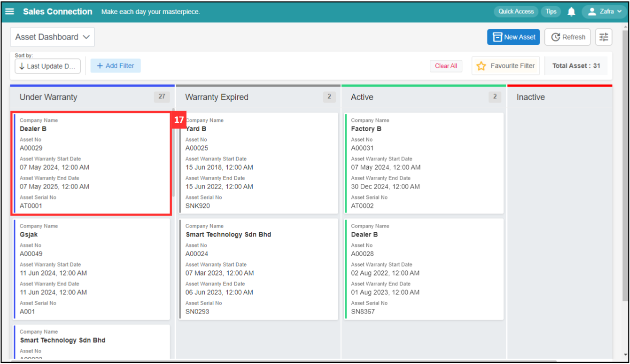The height and width of the screenshot is (364, 630).
Task: Click the Warranty Expired count badge
Action: coord(329,97)
